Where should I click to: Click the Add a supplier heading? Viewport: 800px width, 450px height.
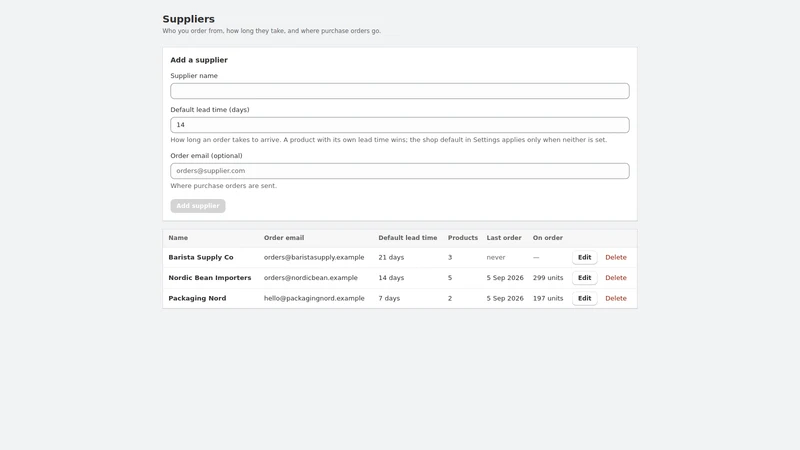(x=199, y=60)
